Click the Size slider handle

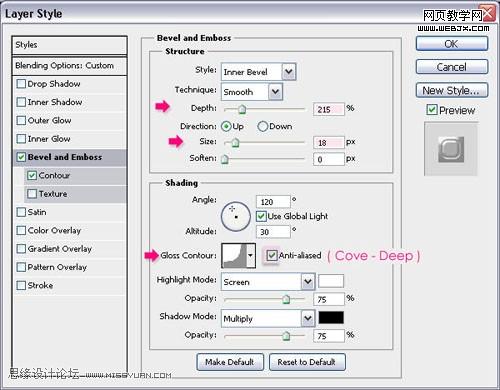235,143
